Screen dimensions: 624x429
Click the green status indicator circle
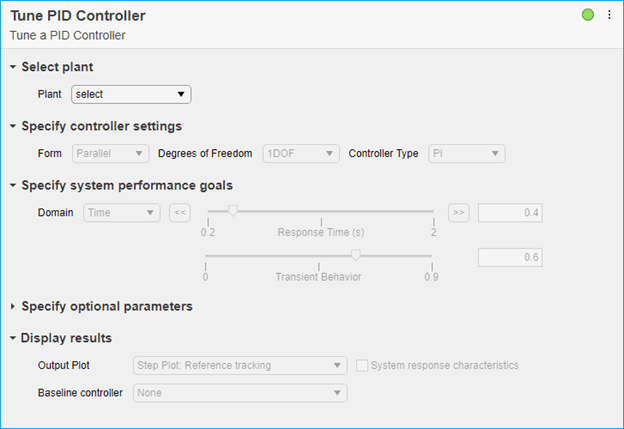pyautogui.click(x=588, y=15)
